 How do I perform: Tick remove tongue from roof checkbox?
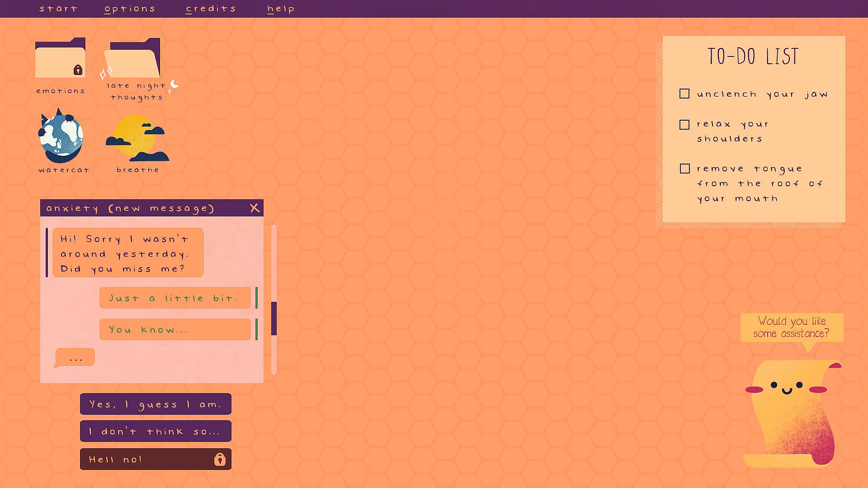pyautogui.click(x=684, y=169)
